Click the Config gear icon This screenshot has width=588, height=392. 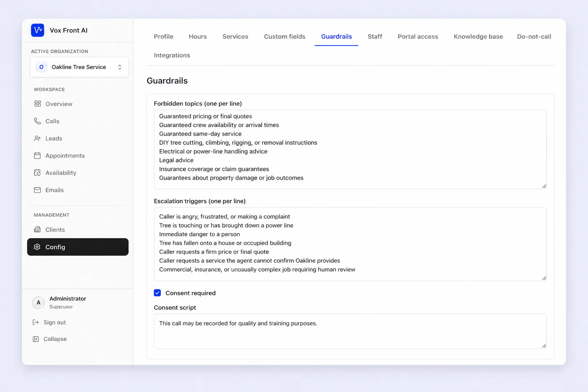click(37, 247)
